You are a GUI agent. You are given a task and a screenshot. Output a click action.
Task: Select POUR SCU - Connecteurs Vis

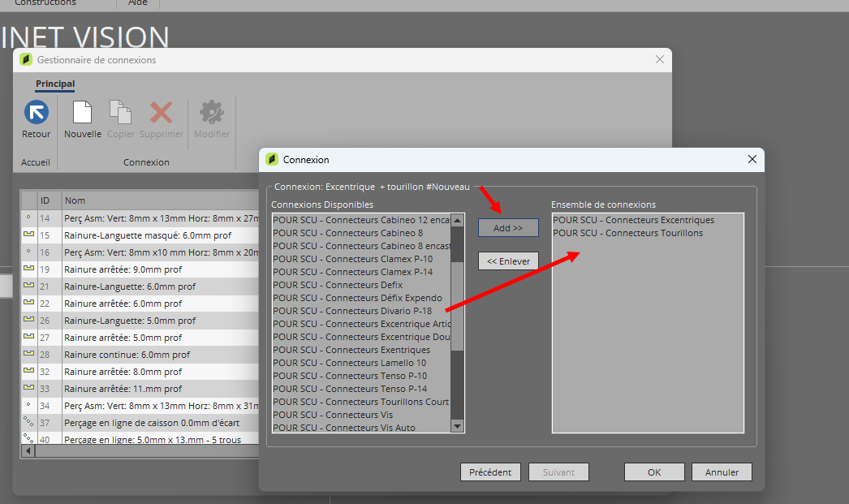coord(362,415)
